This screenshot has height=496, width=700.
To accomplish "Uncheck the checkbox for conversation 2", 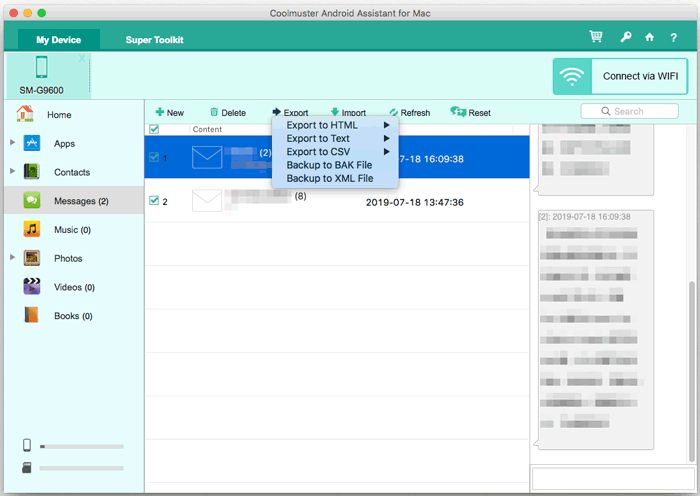I will [154, 200].
